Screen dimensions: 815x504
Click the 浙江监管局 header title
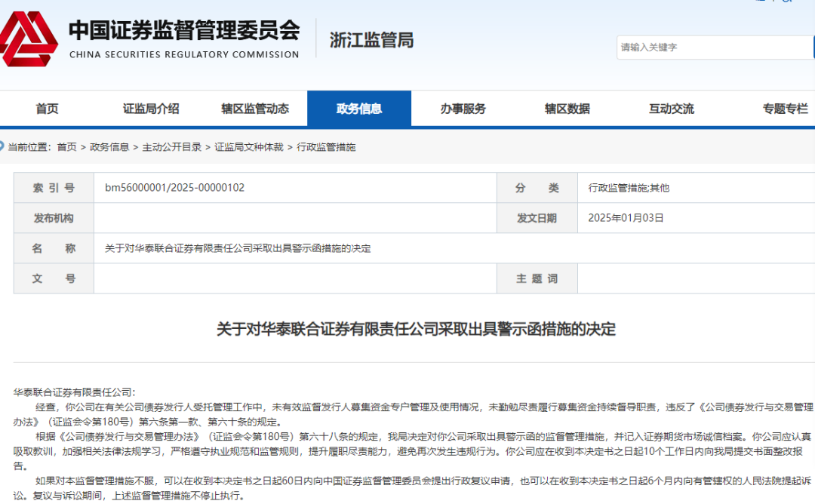(x=371, y=40)
